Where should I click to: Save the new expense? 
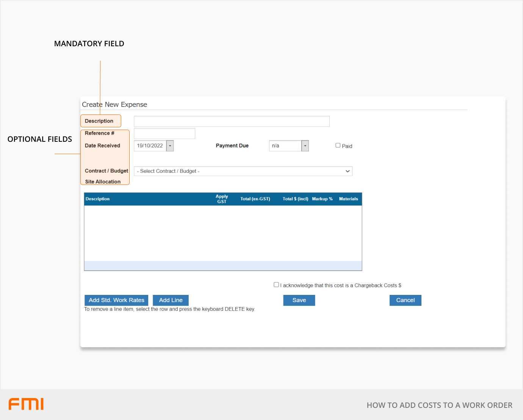pyautogui.click(x=299, y=300)
